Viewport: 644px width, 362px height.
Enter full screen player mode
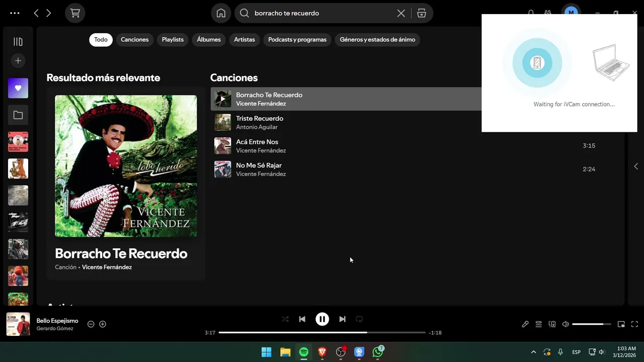pyautogui.click(x=634, y=324)
